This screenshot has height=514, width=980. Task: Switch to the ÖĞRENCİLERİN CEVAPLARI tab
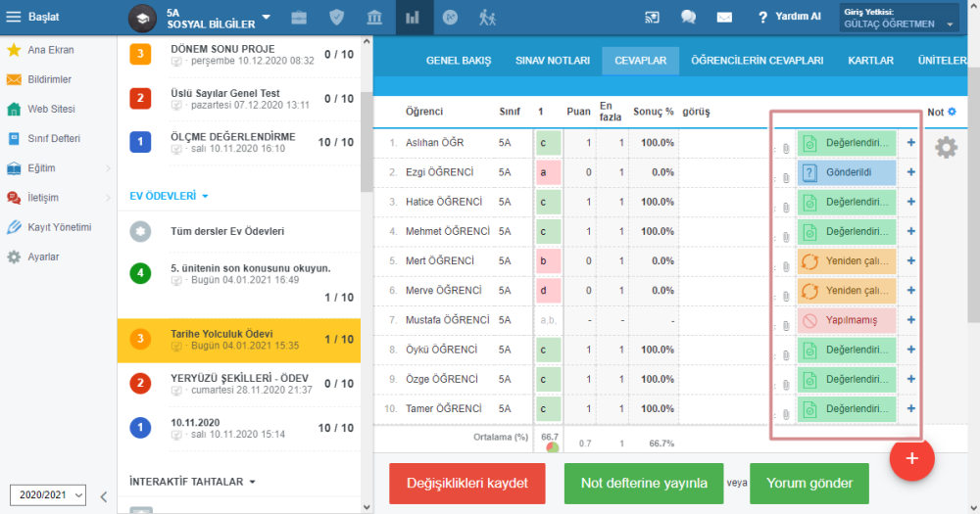[757, 61]
